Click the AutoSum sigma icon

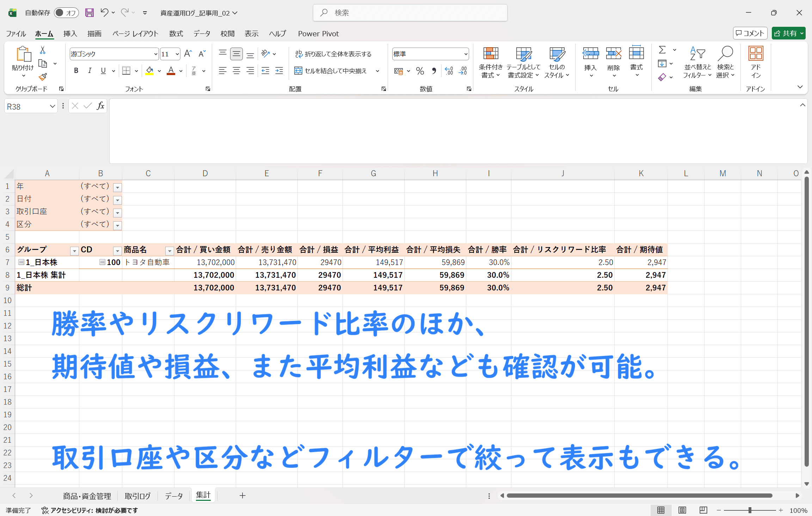[x=663, y=50]
